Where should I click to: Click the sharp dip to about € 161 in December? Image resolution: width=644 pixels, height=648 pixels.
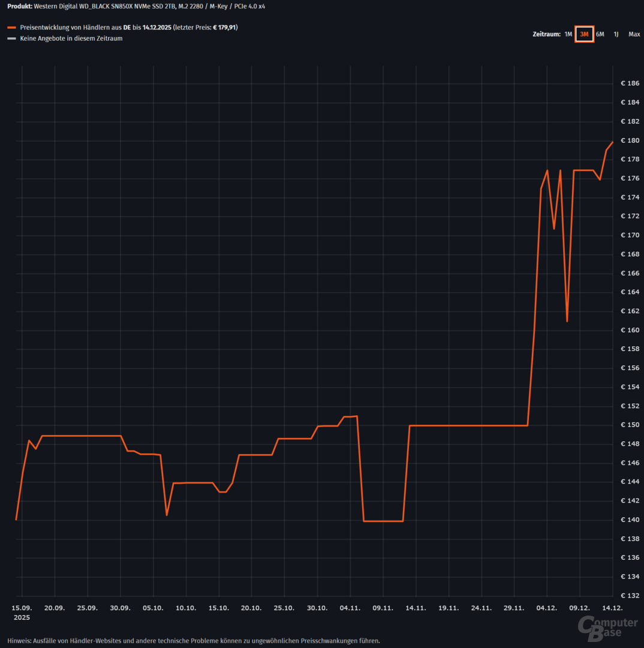tap(567, 321)
